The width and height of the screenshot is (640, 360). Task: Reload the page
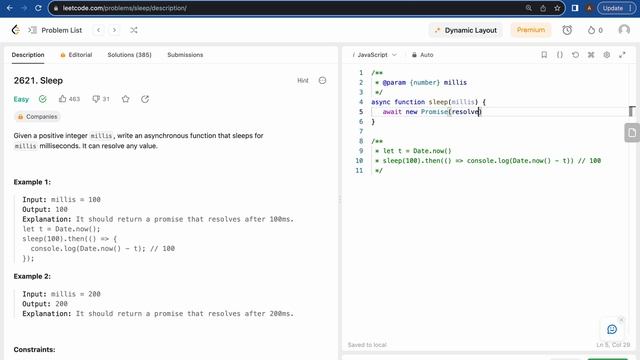pos(38,8)
